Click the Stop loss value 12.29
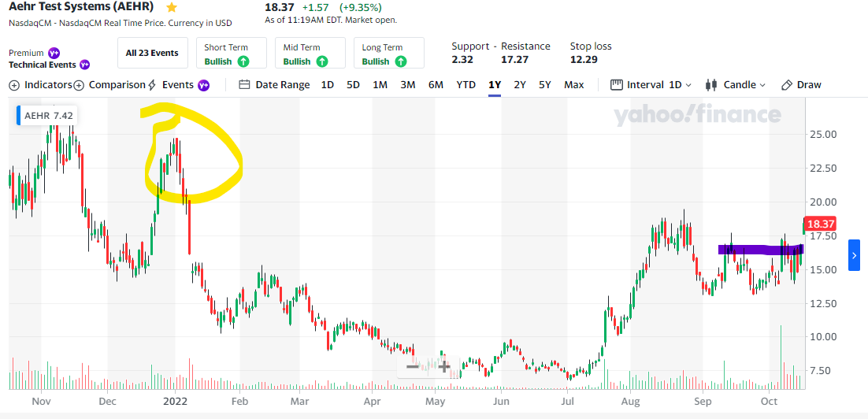Screen dimensions: 868x419 tap(584, 59)
